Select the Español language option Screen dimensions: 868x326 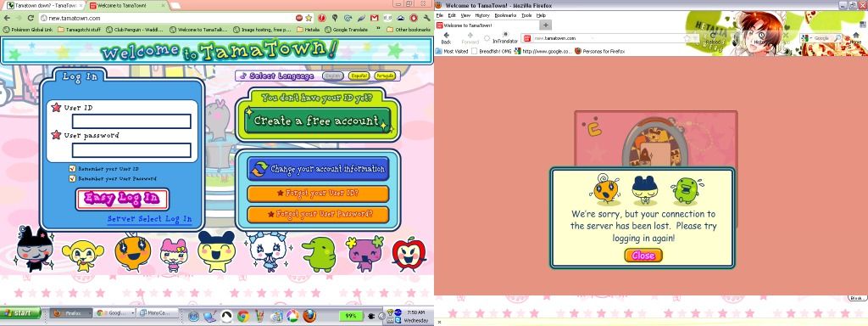(x=359, y=76)
